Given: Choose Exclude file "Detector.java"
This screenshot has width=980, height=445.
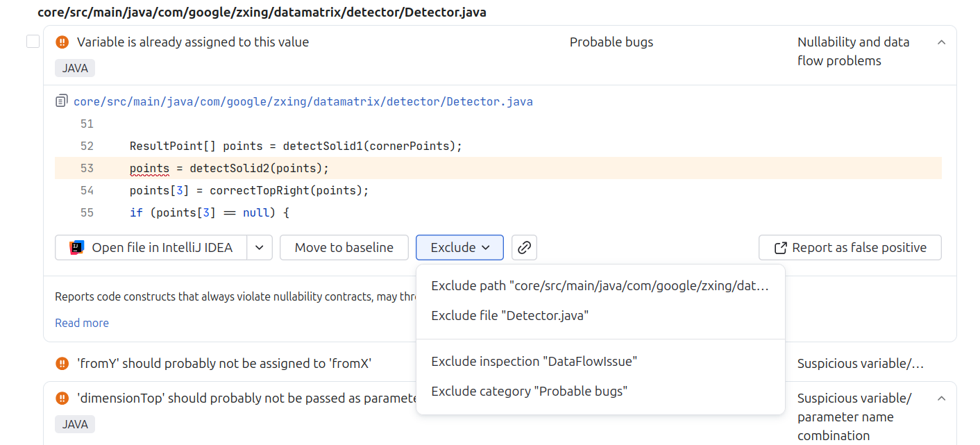Looking at the screenshot, I should coord(509,315).
